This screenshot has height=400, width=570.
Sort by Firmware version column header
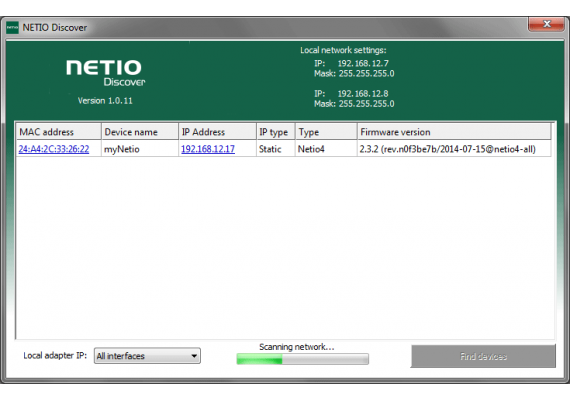(454, 132)
